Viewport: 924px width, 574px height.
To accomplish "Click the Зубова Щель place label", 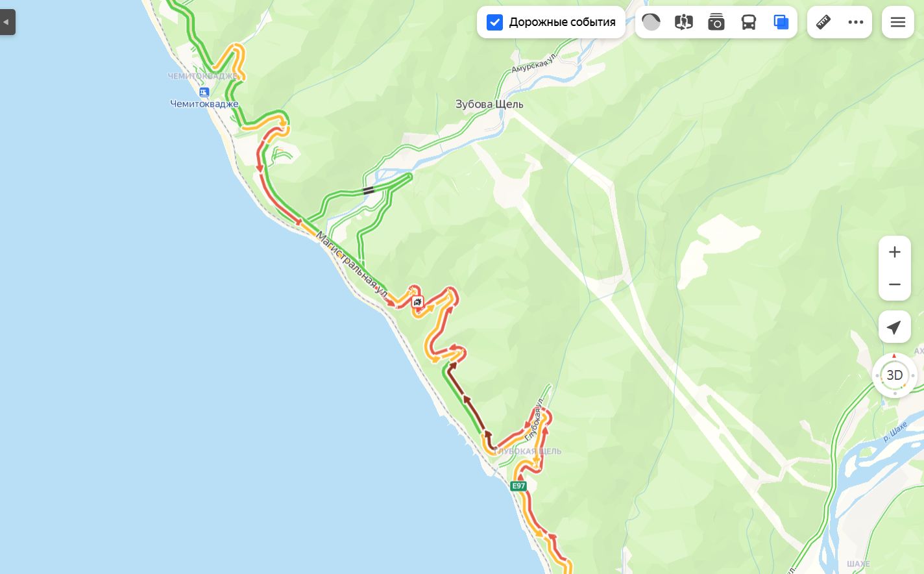I will coord(489,104).
